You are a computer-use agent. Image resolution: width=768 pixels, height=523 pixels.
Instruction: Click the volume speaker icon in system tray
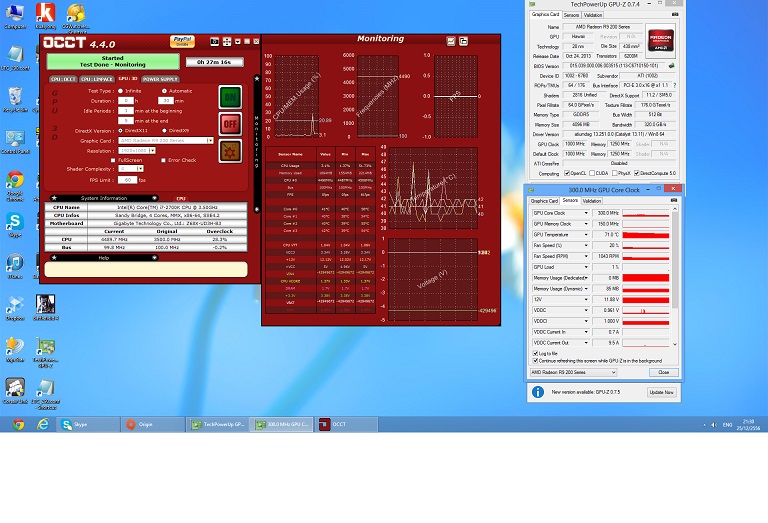point(714,425)
